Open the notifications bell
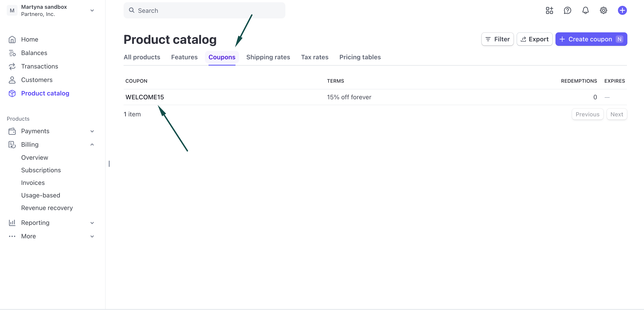The height and width of the screenshot is (310, 644). click(585, 11)
